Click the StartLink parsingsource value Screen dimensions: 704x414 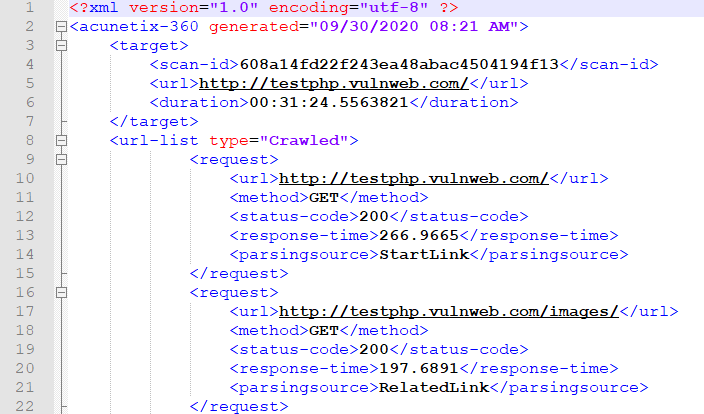pos(424,255)
